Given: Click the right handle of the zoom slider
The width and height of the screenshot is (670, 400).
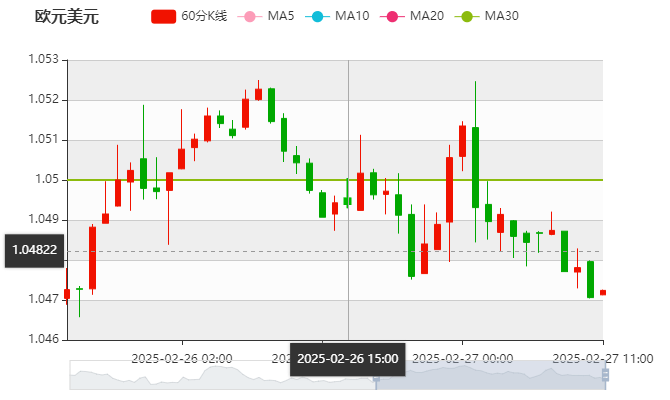Looking at the screenshot, I should (608, 375).
